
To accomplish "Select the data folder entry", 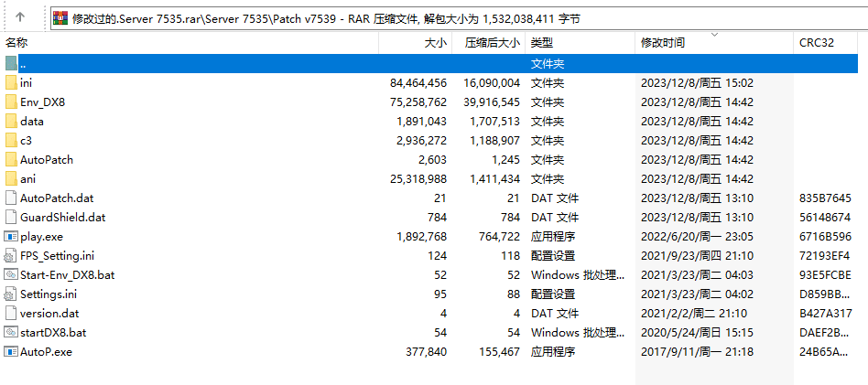I will (x=32, y=122).
